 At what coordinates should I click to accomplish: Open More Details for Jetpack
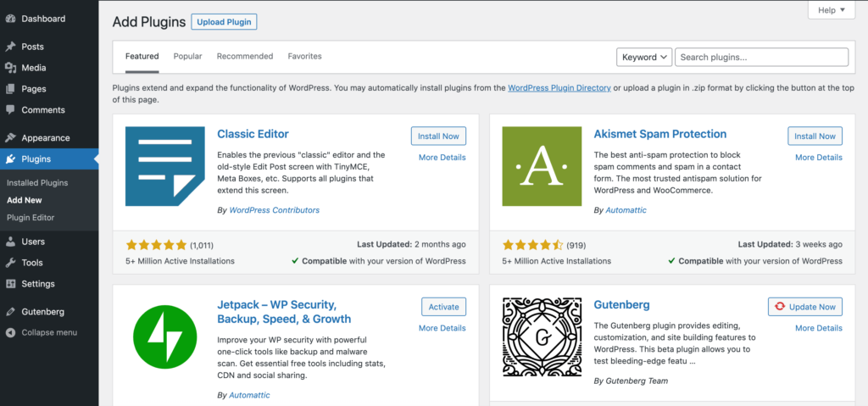[x=442, y=328]
